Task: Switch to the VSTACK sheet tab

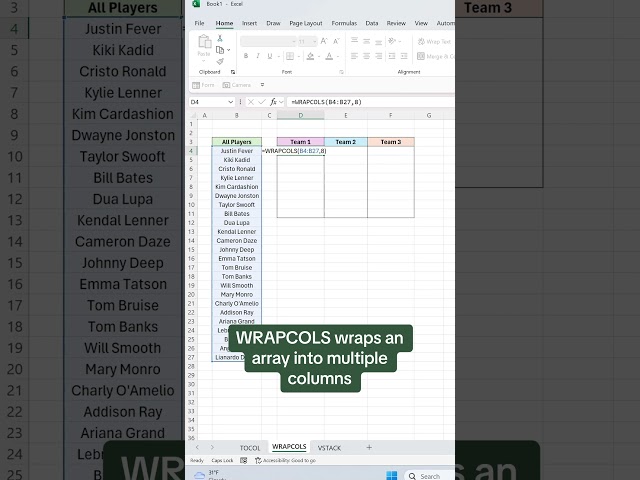Action: (x=329, y=448)
